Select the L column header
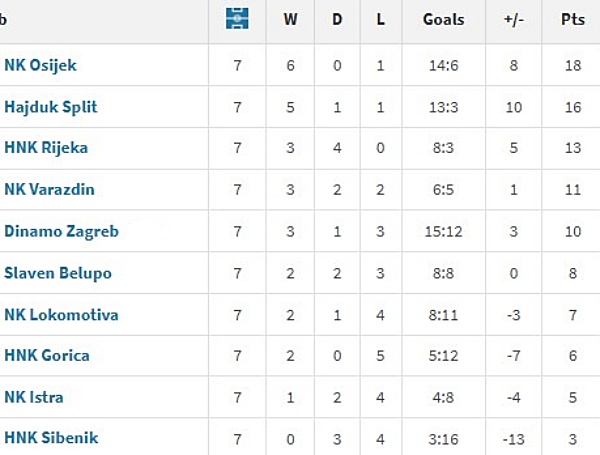 pyautogui.click(x=380, y=19)
